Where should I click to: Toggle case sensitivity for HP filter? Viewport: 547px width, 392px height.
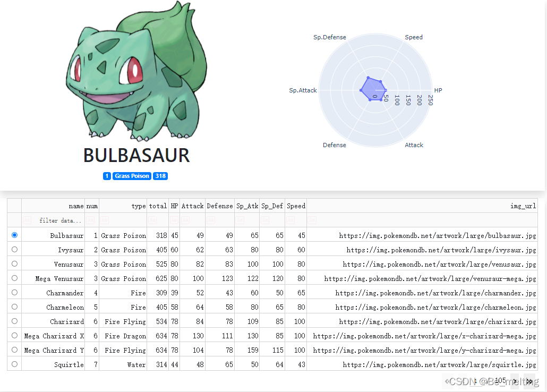click(174, 220)
